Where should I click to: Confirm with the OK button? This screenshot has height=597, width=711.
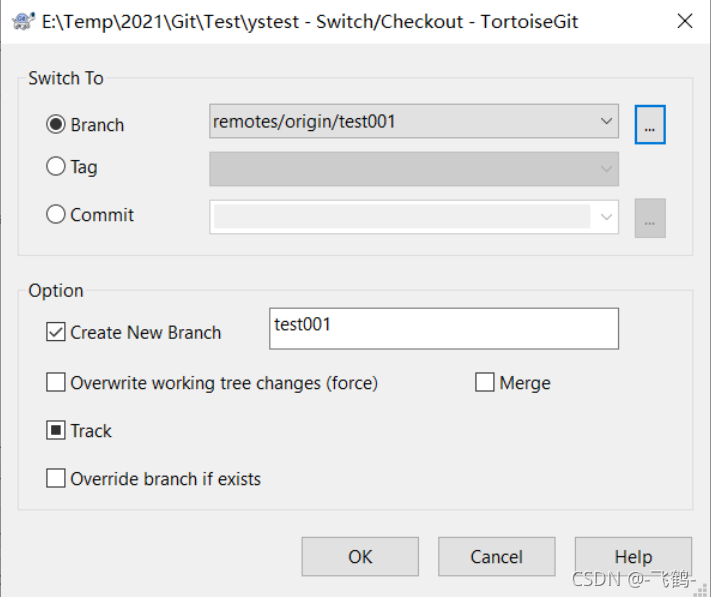click(x=360, y=557)
